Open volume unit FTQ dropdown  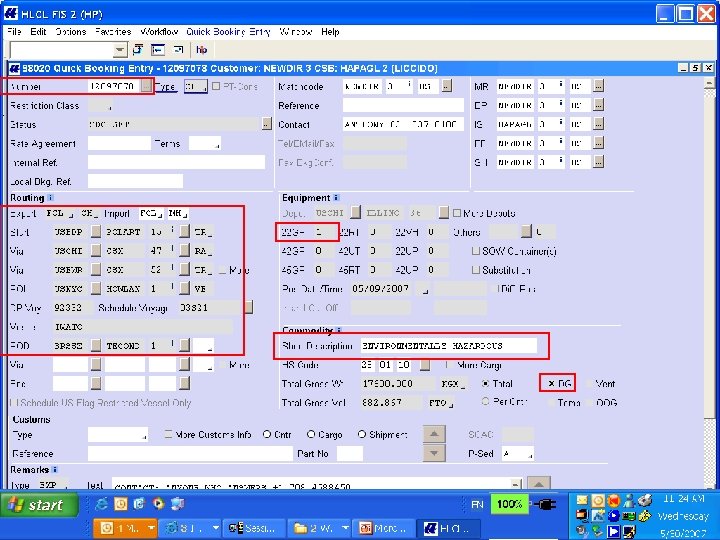(x=451, y=404)
